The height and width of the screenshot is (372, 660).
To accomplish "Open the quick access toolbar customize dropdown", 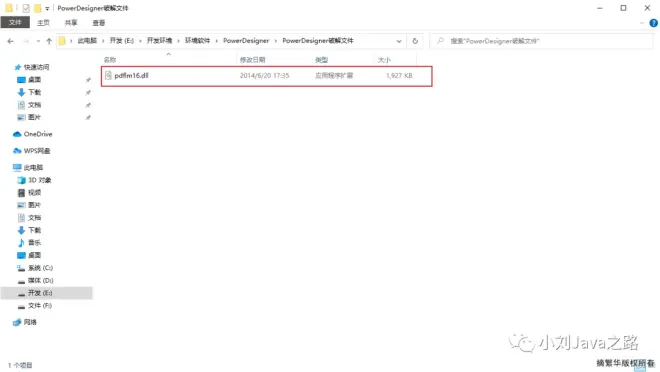I will point(47,8).
